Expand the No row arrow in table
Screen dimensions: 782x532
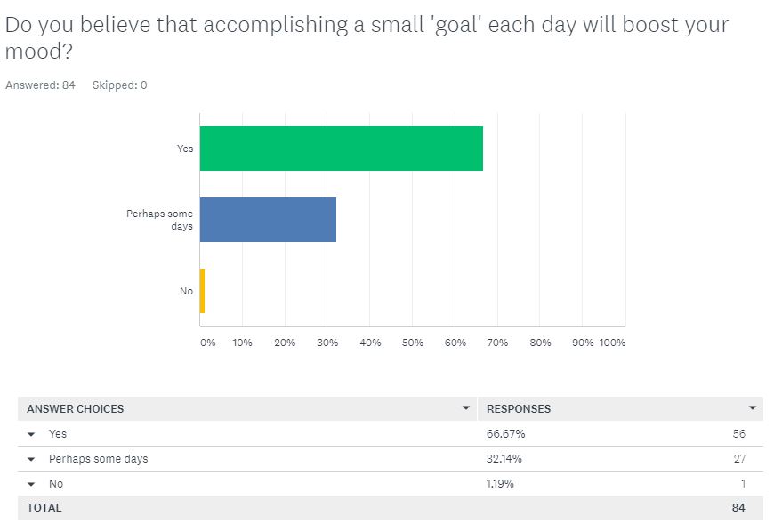tap(31, 484)
